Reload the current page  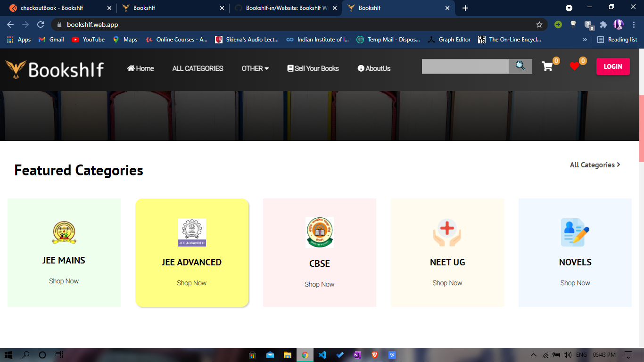coord(41,25)
